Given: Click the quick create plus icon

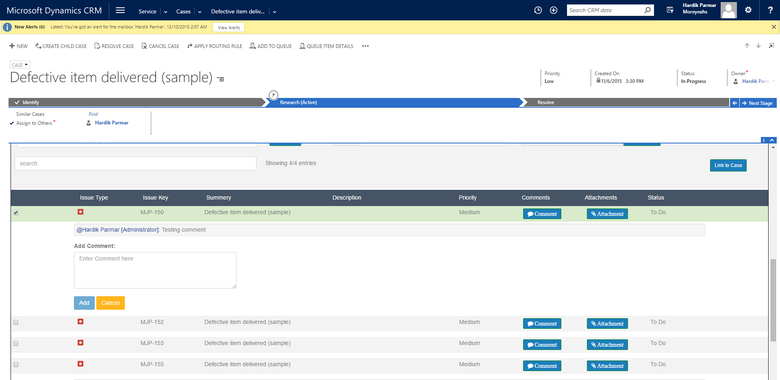Looking at the screenshot, I should (x=554, y=10).
